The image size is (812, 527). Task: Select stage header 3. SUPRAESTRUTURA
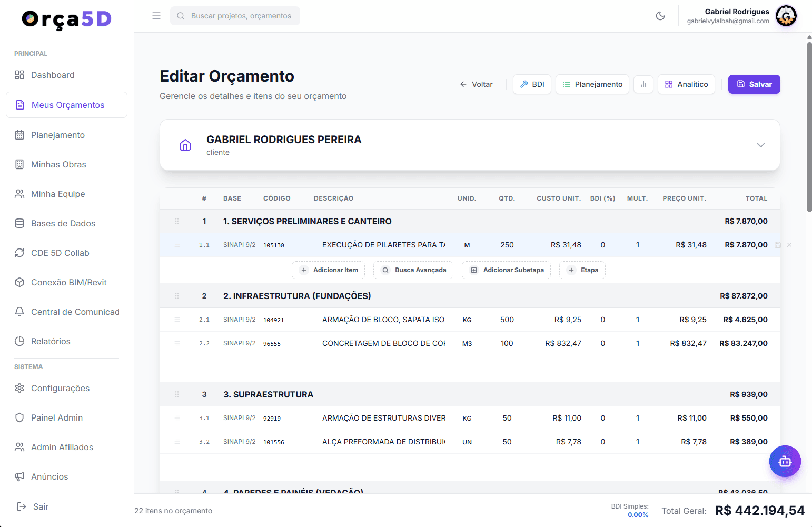(x=268, y=394)
